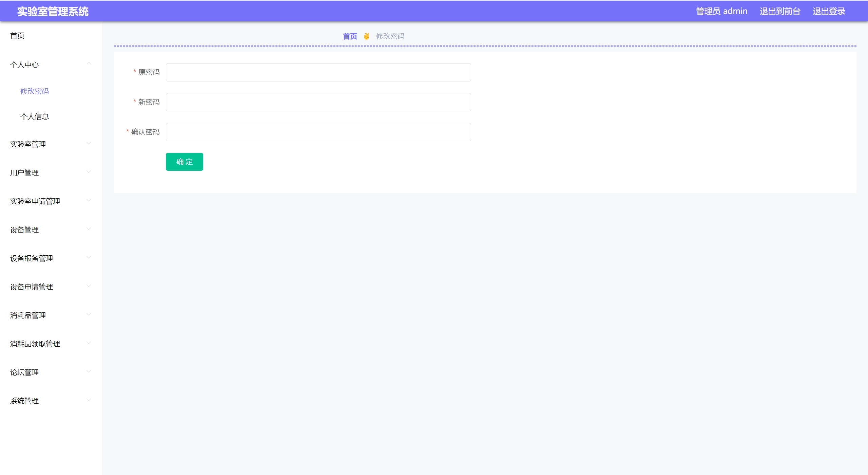Select 修改密码 submenu item
This screenshot has width=868, height=475.
tap(35, 91)
